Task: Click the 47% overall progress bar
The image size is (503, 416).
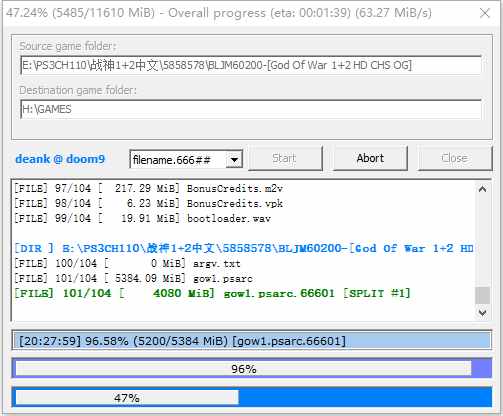Action: [x=252, y=397]
